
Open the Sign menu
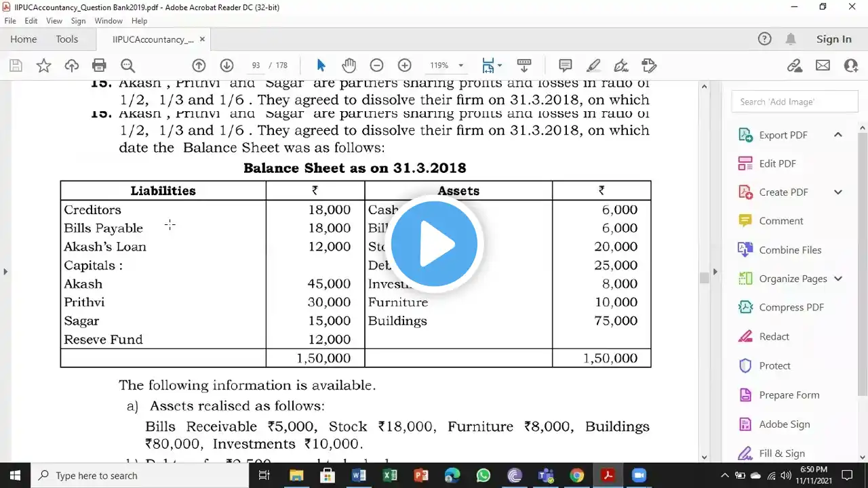(x=78, y=21)
